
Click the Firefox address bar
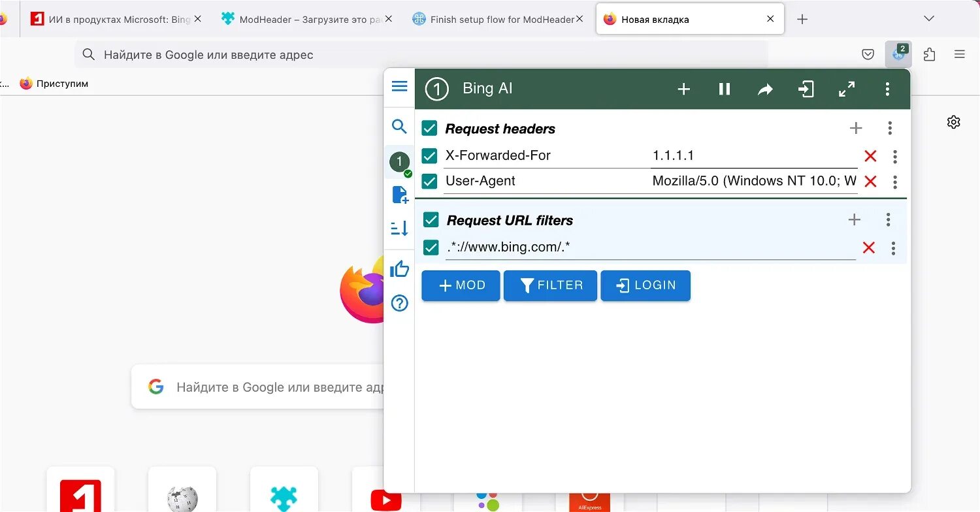point(421,55)
